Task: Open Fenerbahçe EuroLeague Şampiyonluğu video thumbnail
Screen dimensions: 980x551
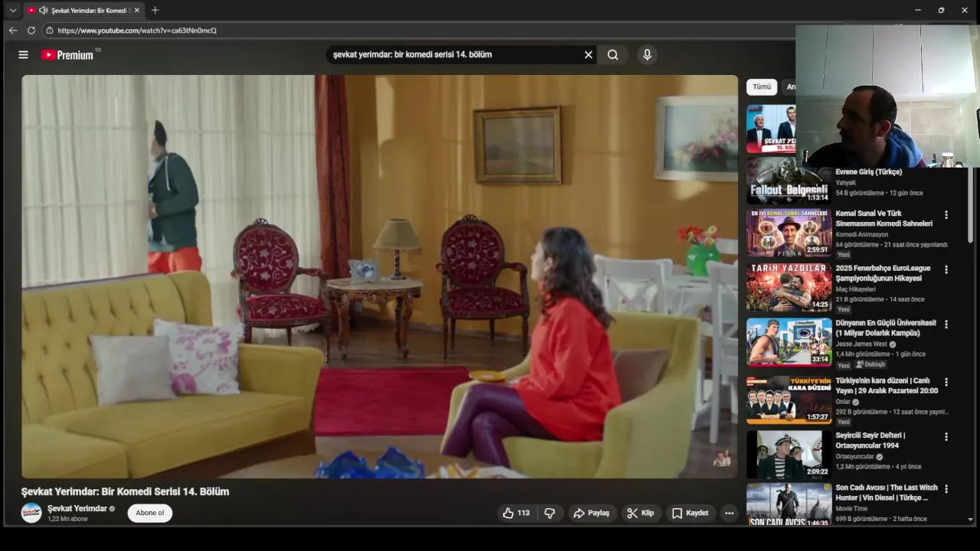Action: pyautogui.click(x=789, y=287)
